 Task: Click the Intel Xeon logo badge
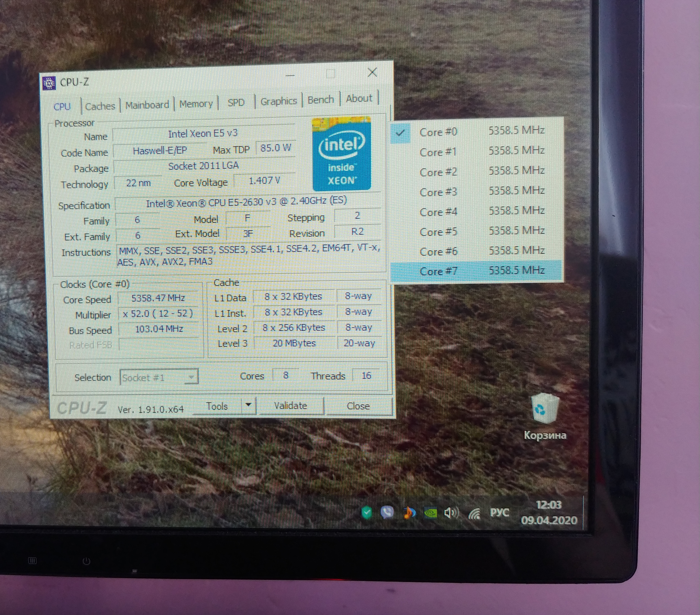341,154
